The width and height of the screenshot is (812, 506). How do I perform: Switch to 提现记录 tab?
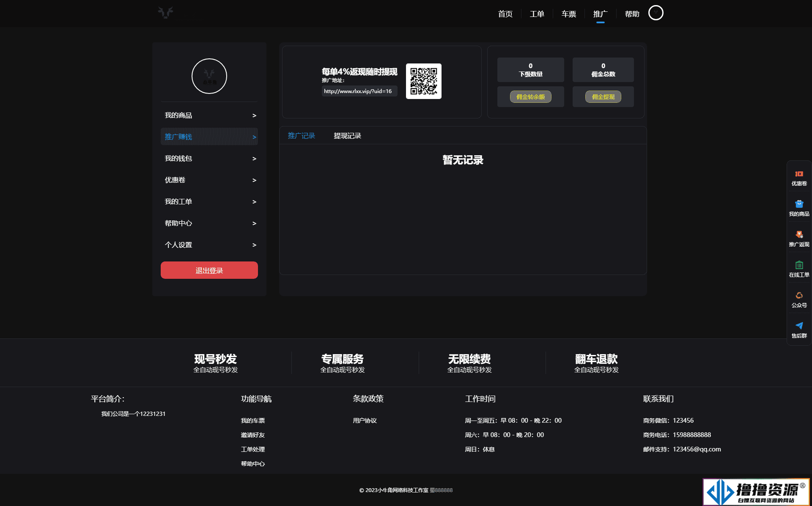point(347,136)
